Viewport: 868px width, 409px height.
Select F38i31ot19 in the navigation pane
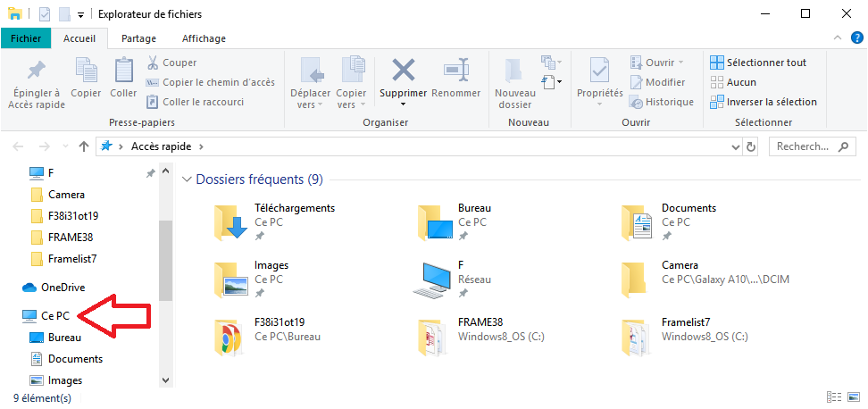click(x=73, y=216)
